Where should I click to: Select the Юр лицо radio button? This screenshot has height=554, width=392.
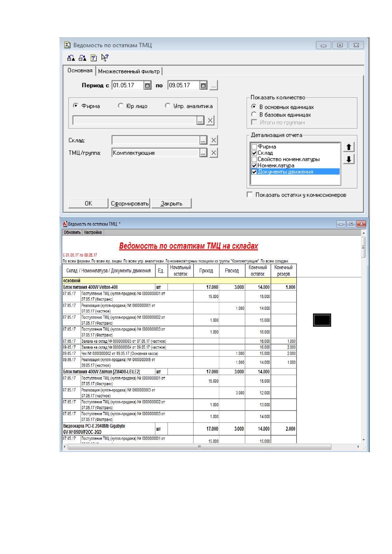click(x=120, y=106)
